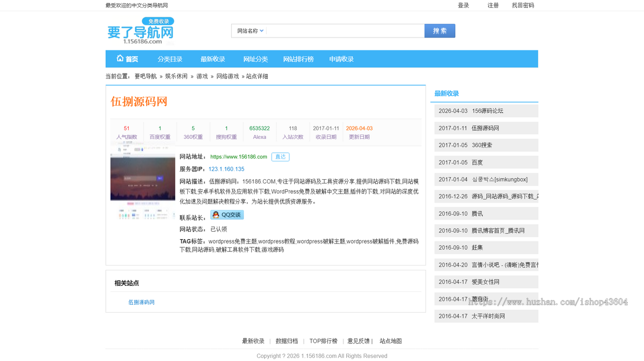Click footer 站点地图 link
This screenshot has width=644, height=361.
[391, 341]
